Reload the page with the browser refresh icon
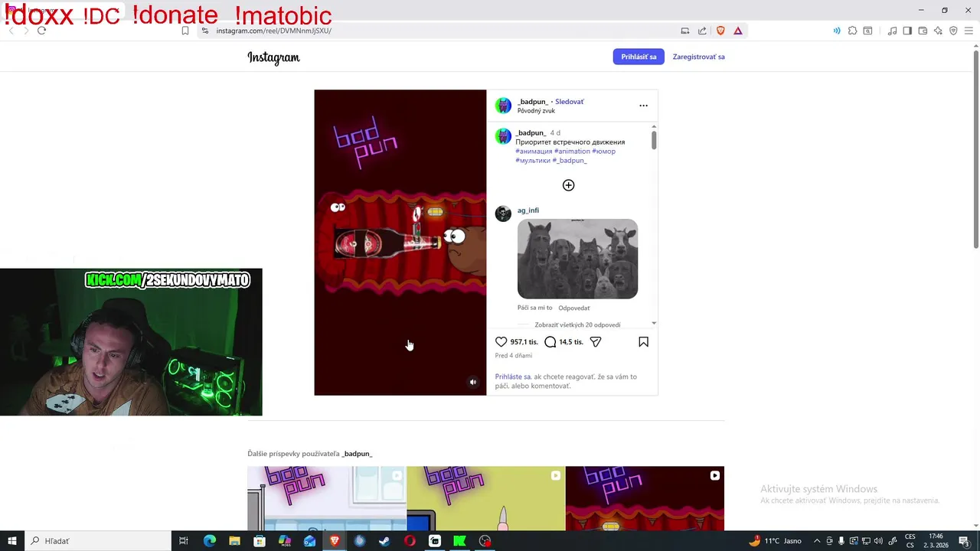This screenshot has width=980, height=551. pos(41,31)
